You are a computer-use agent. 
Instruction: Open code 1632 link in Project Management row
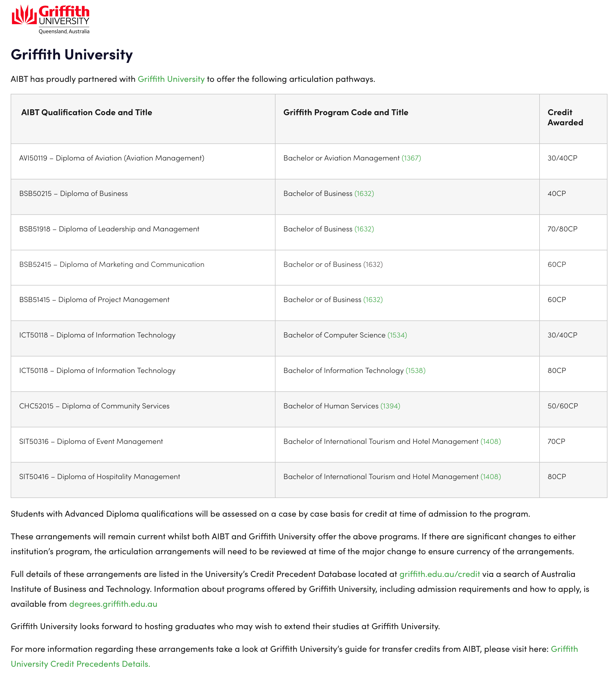[373, 300]
